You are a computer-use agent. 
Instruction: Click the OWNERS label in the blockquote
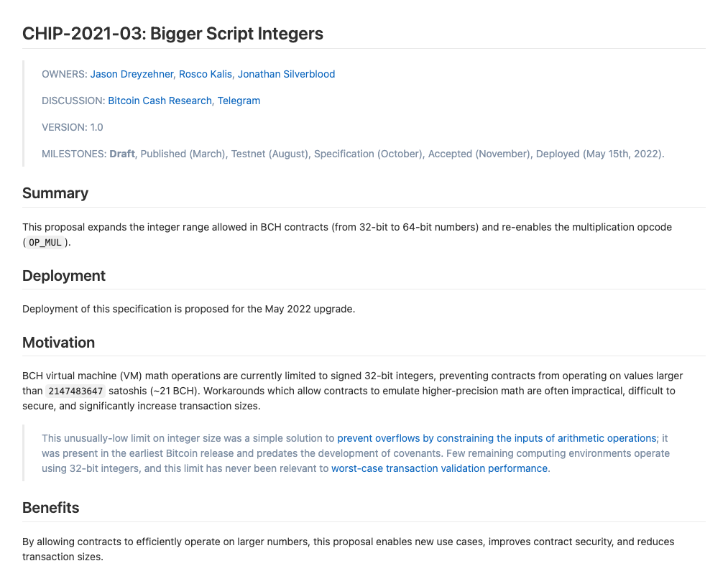(65, 74)
